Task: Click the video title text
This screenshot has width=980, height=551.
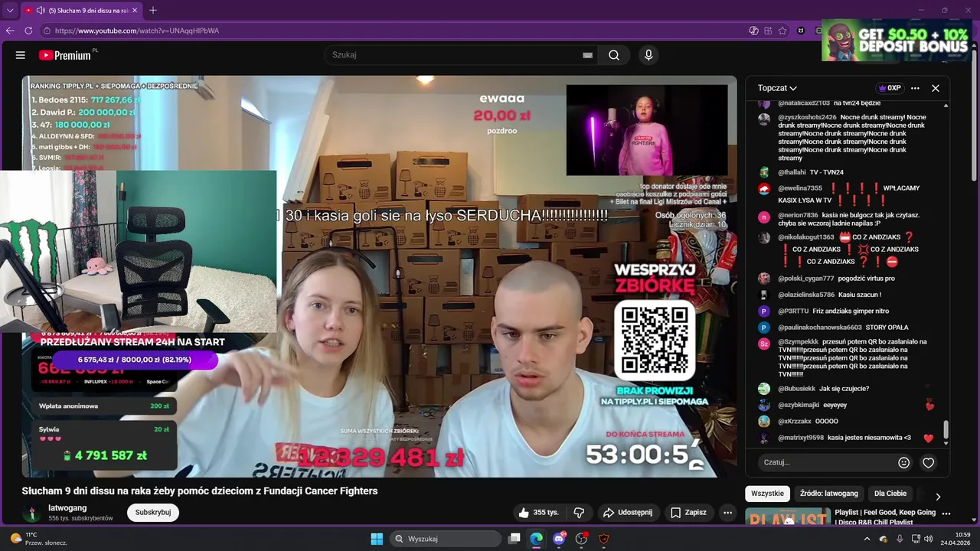Action: 200,491
